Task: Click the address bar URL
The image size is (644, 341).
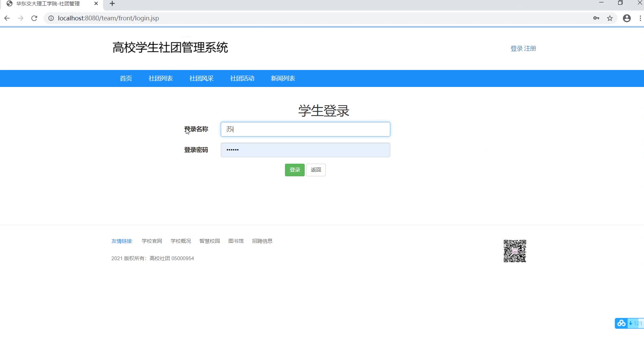Action: pos(108,18)
